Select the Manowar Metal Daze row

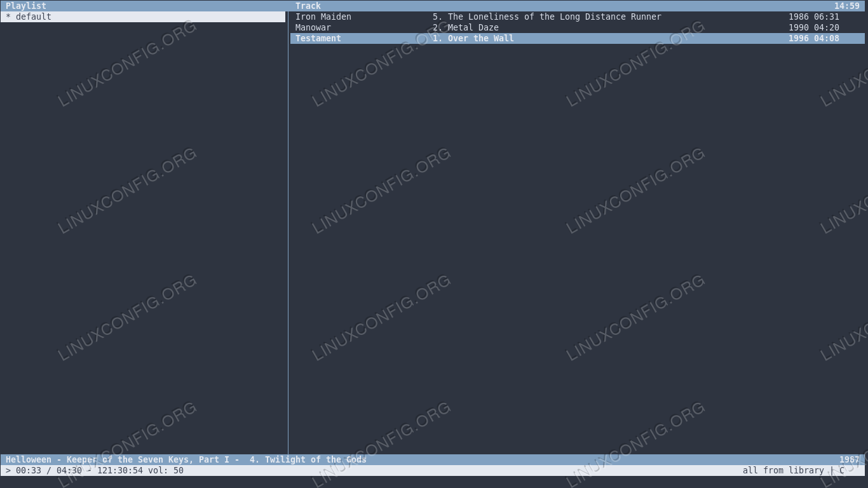tap(578, 27)
